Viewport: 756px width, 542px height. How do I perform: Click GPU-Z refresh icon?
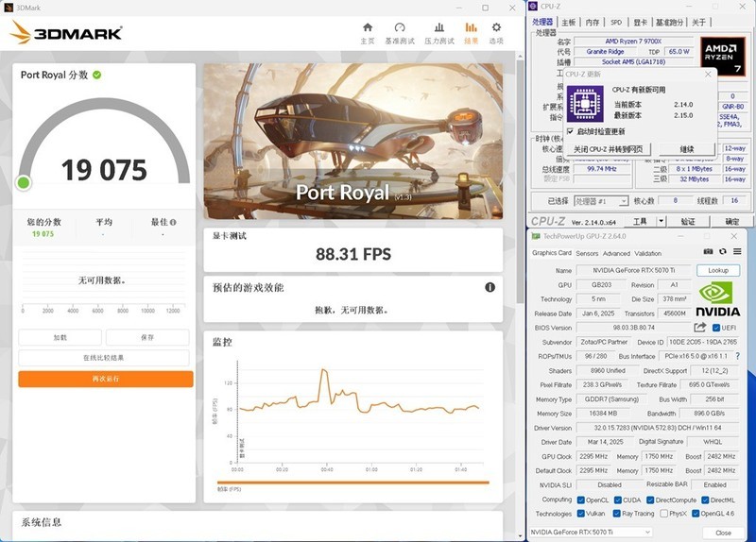[x=722, y=251]
